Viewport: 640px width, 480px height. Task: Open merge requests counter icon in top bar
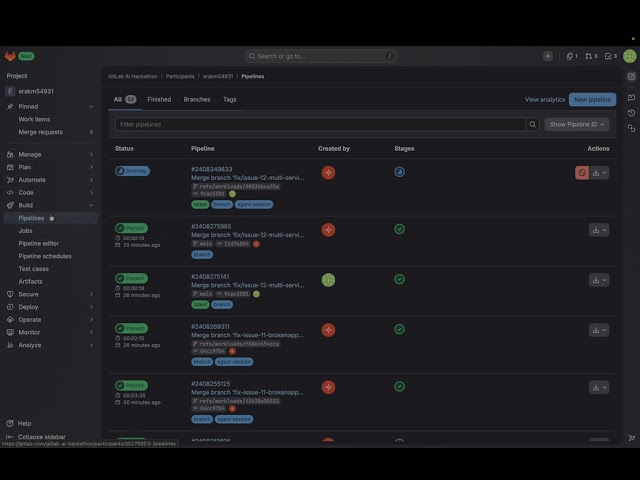coord(591,56)
